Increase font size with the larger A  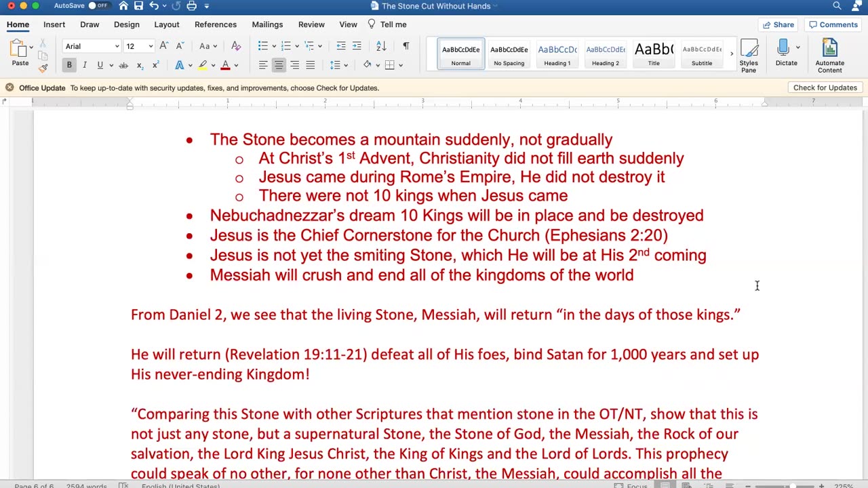163,46
